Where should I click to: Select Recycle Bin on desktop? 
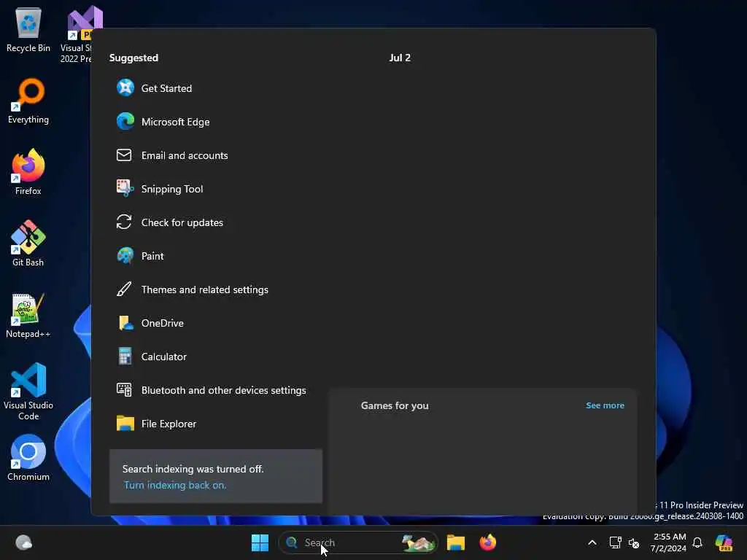coord(28,31)
